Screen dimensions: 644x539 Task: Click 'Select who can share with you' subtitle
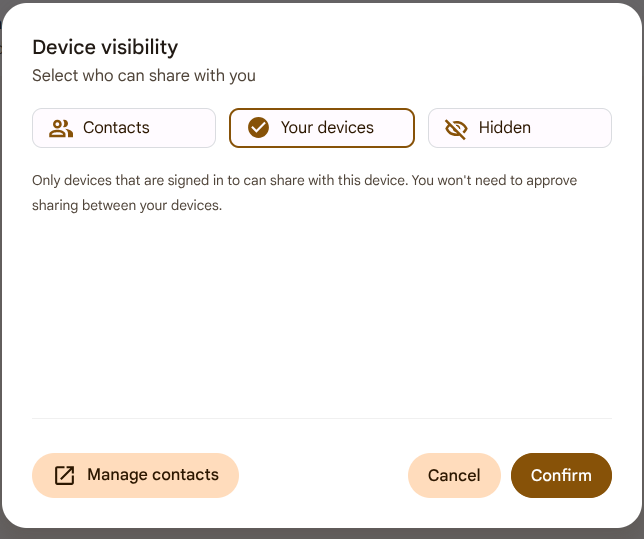pos(144,75)
